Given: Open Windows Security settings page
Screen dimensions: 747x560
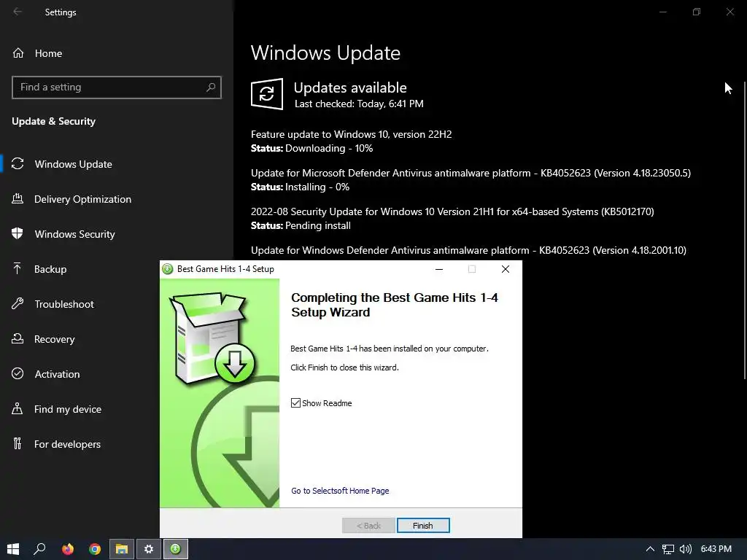Looking at the screenshot, I should tap(75, 234).
